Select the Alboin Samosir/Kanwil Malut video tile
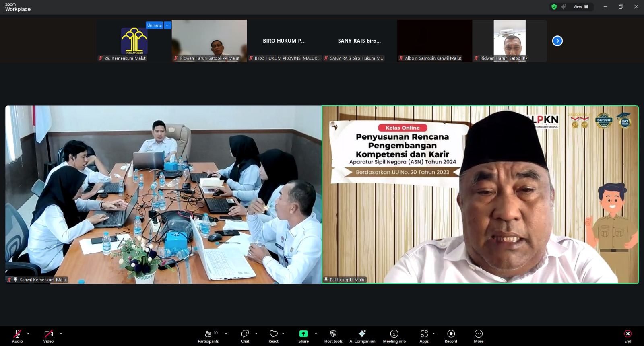Screen dimensions: 644x346 (434, 40)
